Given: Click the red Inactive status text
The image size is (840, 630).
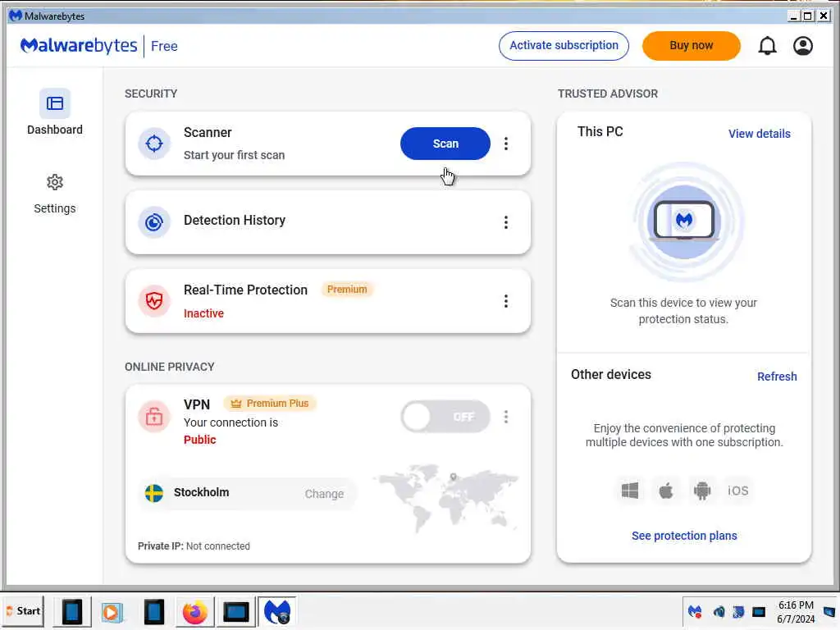Looking at the screenshot, I should [x=203, y=313].
